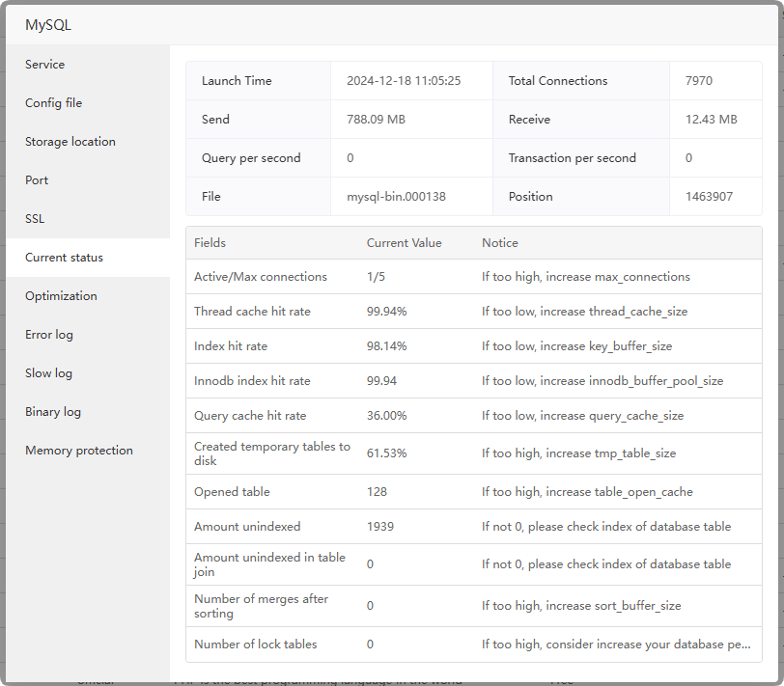
Task: Click the mysql-bin.000138 file value
Action: tap(396, 197)
